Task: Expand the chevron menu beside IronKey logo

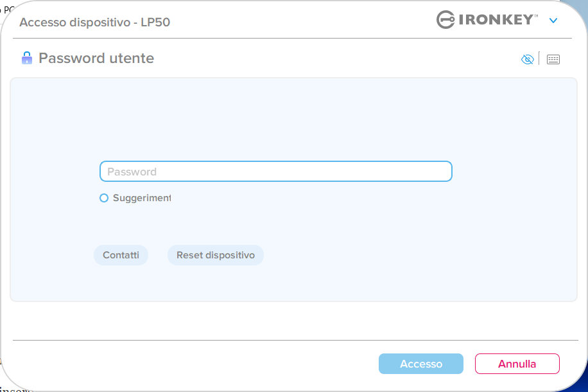Action: pyautogui.click(x=553, y=21)
